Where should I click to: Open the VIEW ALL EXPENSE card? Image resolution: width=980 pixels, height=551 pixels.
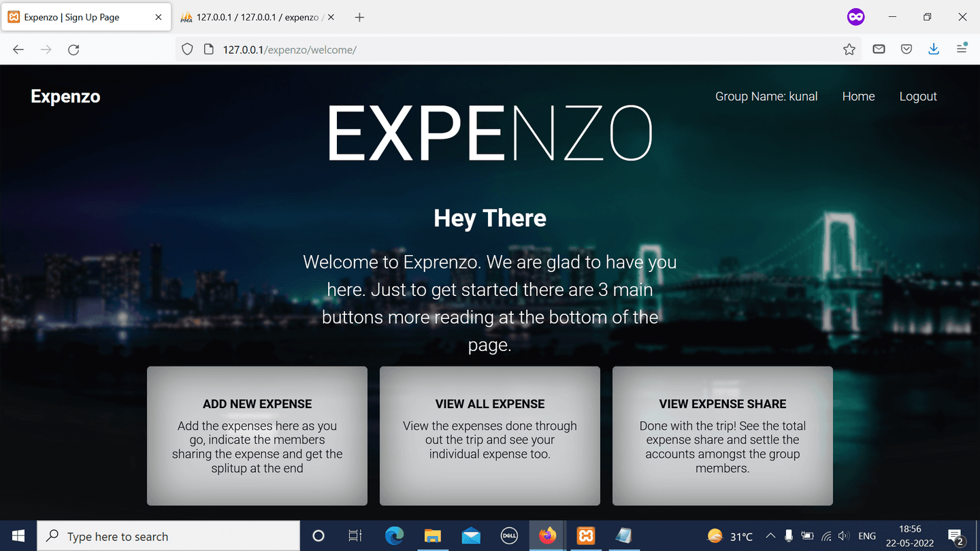click(x=490, y=436)
